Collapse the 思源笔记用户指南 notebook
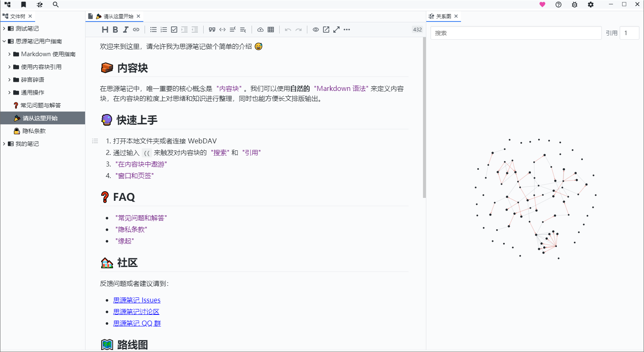The image size is (644, 352). 4,41
